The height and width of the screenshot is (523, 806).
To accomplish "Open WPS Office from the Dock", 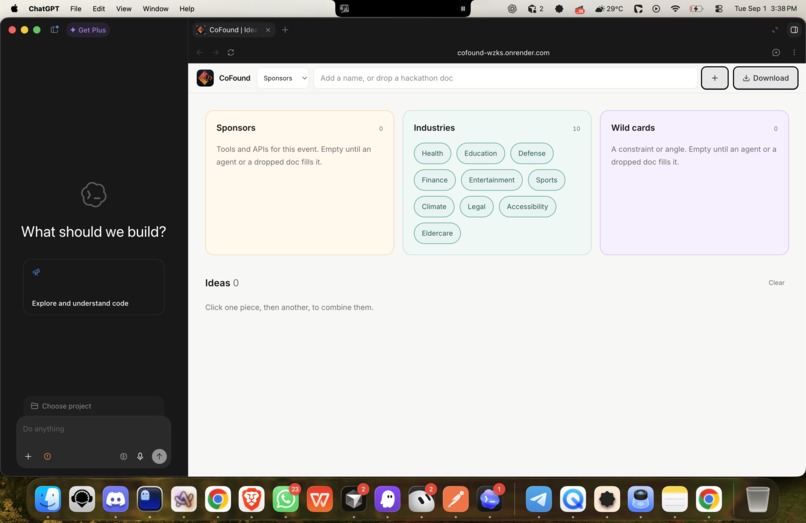I will 319,499.
